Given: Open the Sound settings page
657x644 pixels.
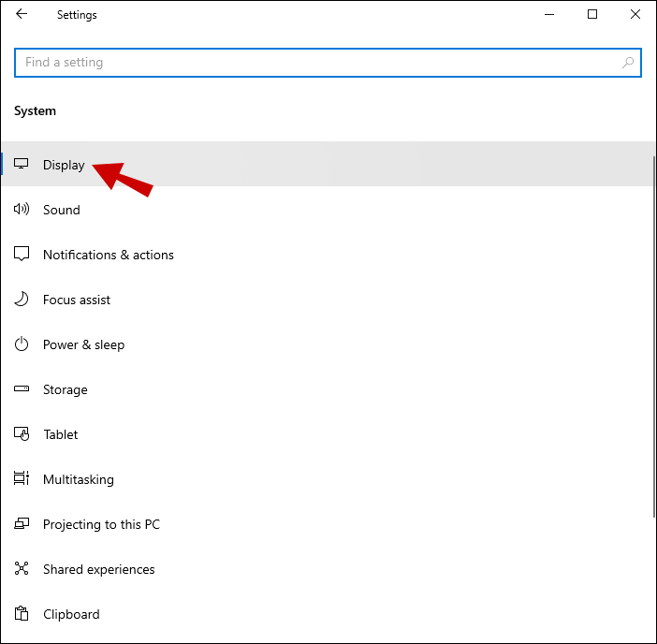Looking at the screenshot, I should (62, 210).
